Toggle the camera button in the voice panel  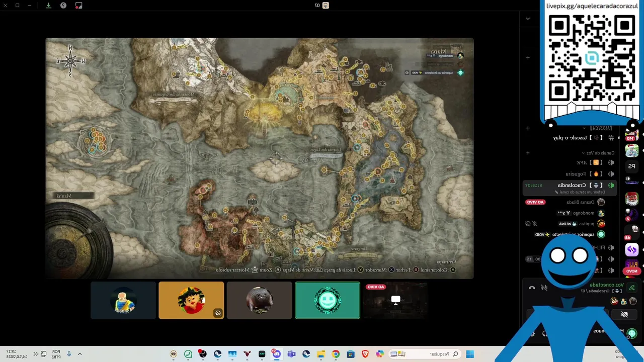point(624,315)
